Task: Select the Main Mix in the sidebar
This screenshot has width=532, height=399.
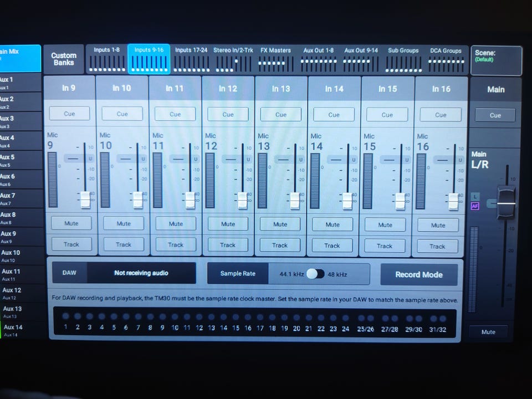Action: pos(20,58)
